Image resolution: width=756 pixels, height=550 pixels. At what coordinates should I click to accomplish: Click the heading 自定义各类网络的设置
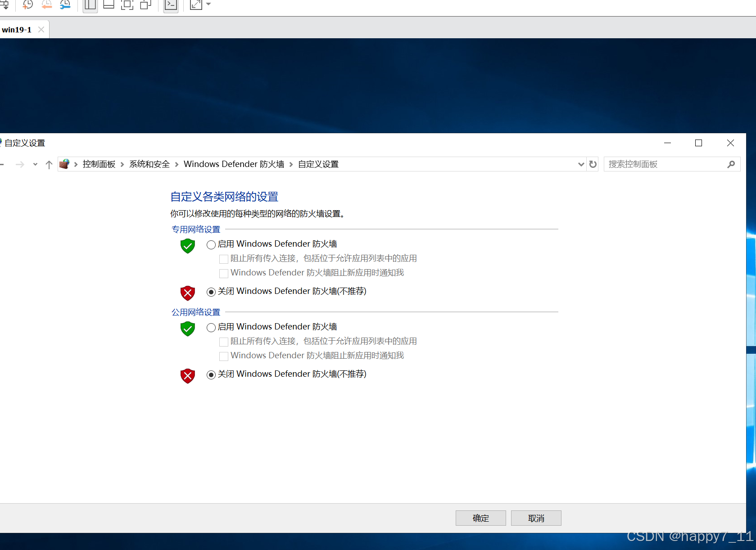(x=224, y=197)
